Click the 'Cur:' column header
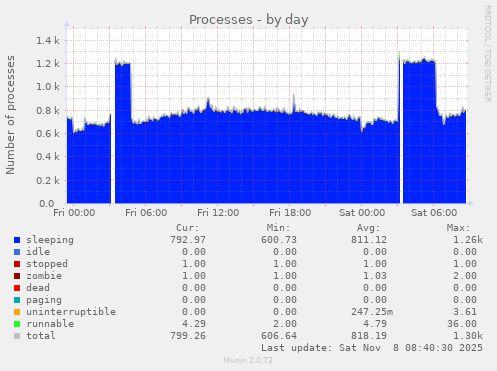Image resolution: width=497 pixels, height=371 pixels. (188, 228)
